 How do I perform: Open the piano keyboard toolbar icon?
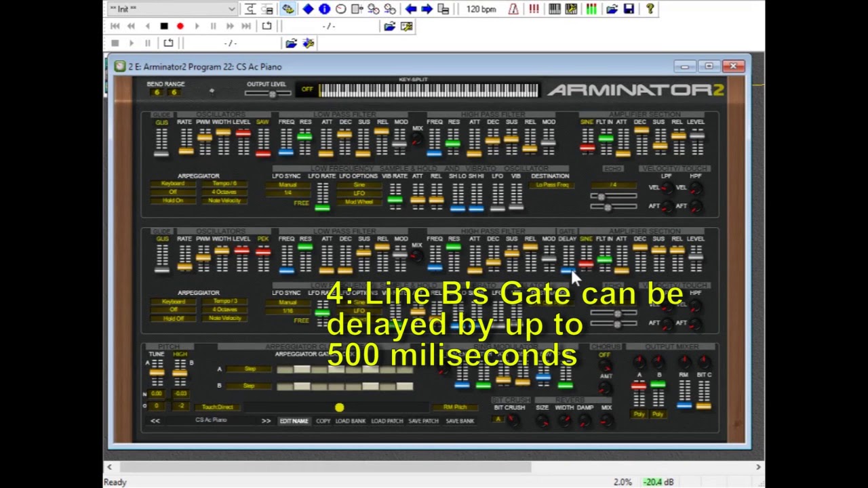(555, 9)
